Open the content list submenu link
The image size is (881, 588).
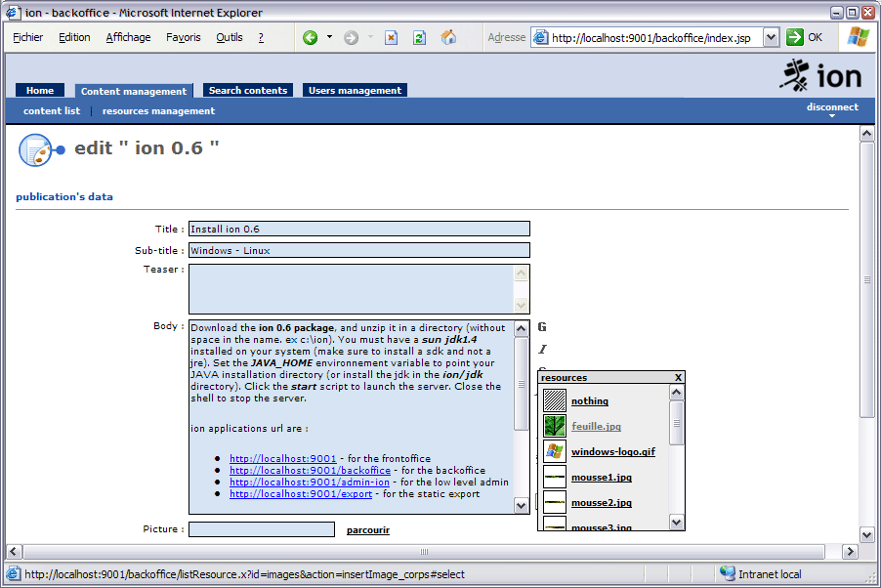pyautogui.click(x=52, y=110)
